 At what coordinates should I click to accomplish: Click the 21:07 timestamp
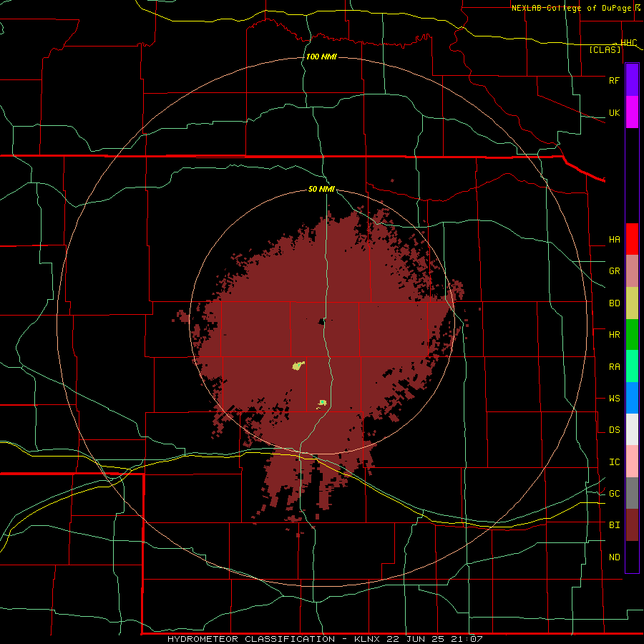coord(467,639)
